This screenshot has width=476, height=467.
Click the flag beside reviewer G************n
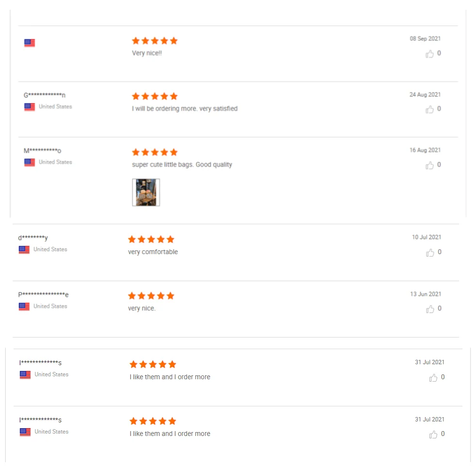[30, 107]
